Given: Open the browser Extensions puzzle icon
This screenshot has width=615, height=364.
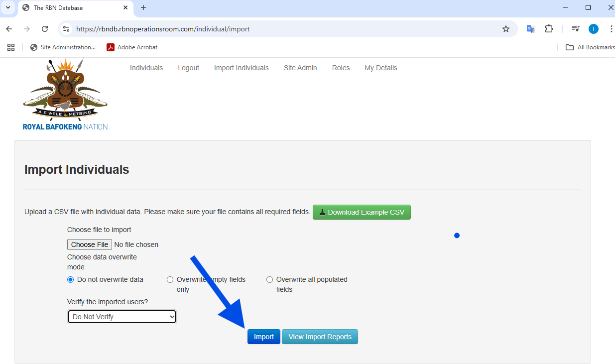Looking at the screenshot, I should click(x=549, y=29).
